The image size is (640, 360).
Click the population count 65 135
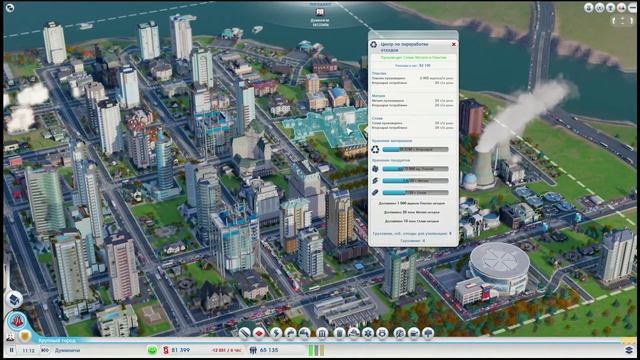(269, 350)
